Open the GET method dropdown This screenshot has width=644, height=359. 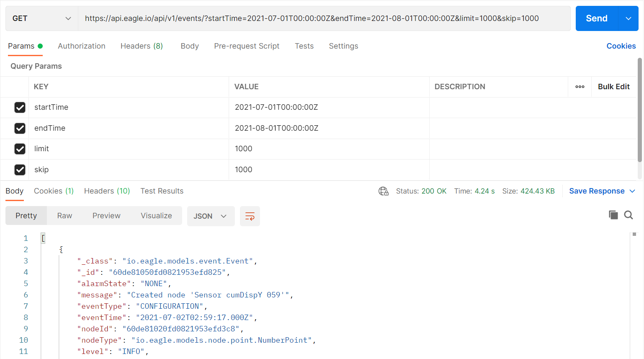(x=41, y=18)
